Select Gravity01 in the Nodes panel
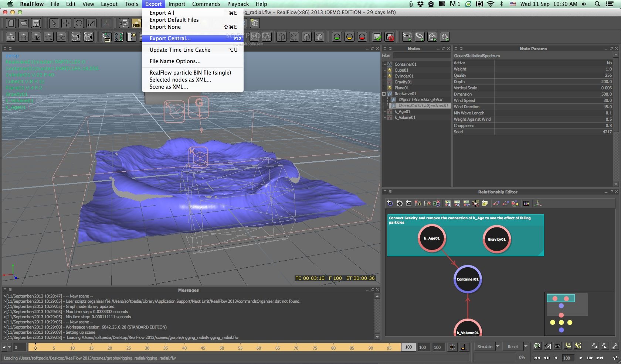Viewport: 621px width, 364px height. point(403,82)
